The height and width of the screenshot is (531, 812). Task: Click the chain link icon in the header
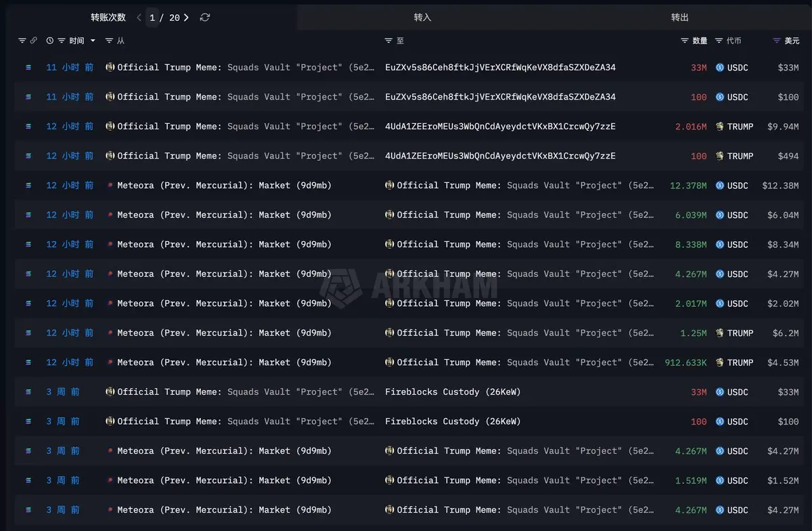pyautogui.click(x=33, y=41)
